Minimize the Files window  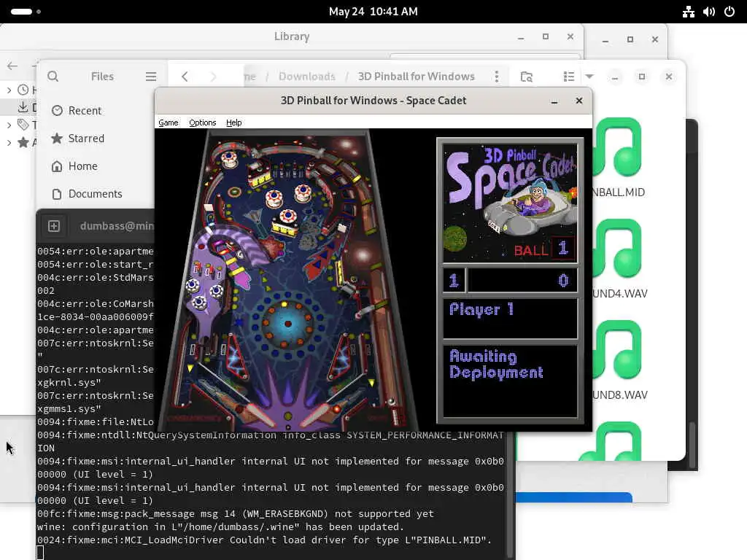[x=615, y=76]
